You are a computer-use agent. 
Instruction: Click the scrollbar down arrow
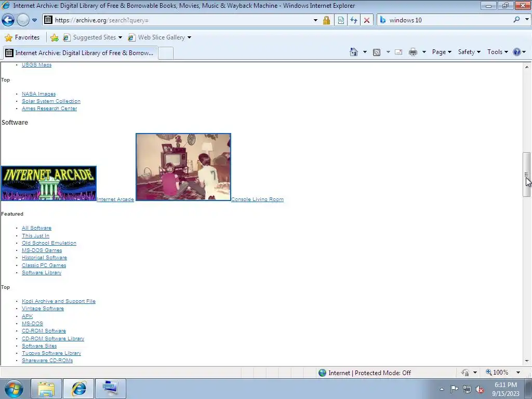(527, 361)
